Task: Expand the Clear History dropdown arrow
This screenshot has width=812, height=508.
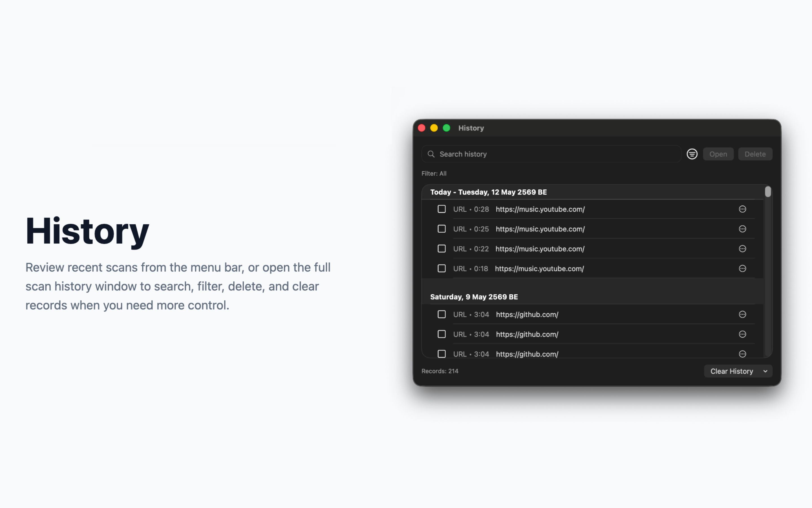Action: click(765, 371)
